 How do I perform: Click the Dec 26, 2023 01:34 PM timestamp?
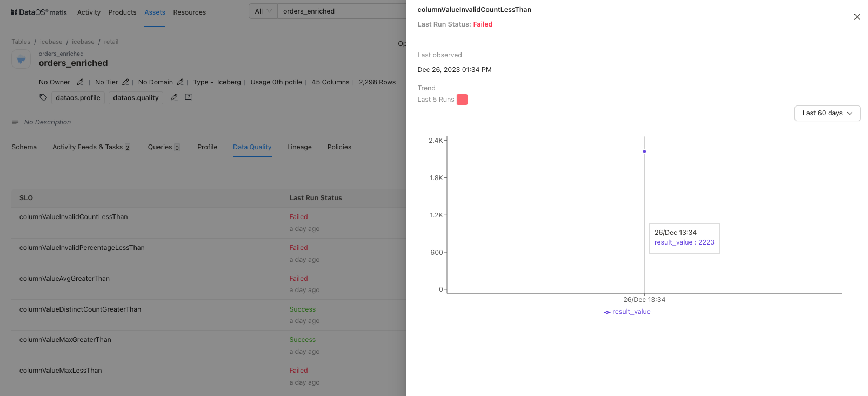pos(455,70)
